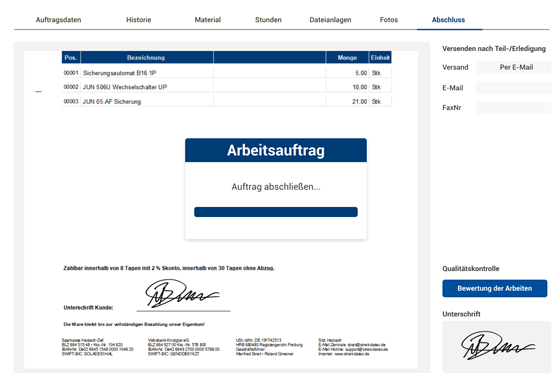Click the Arbeitsauftrag dialog header

click(x=276, y=150)
